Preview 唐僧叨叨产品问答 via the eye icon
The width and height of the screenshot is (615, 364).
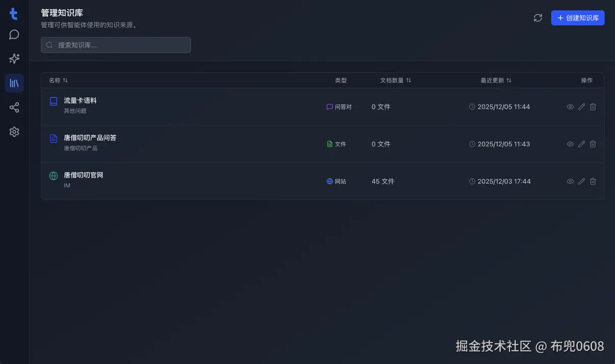pos(570,144)
